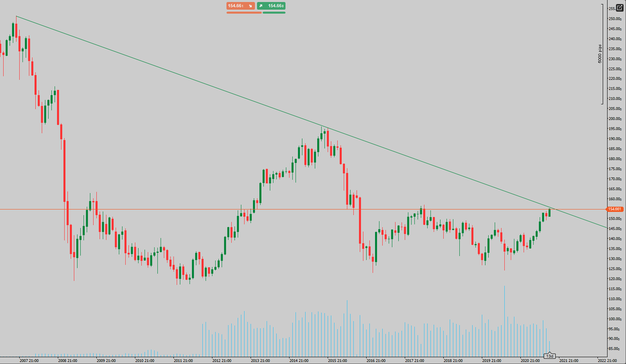626x364 pixels.
Task: Click the 160.00 price axis label
Action: click(x=616, y=199)
